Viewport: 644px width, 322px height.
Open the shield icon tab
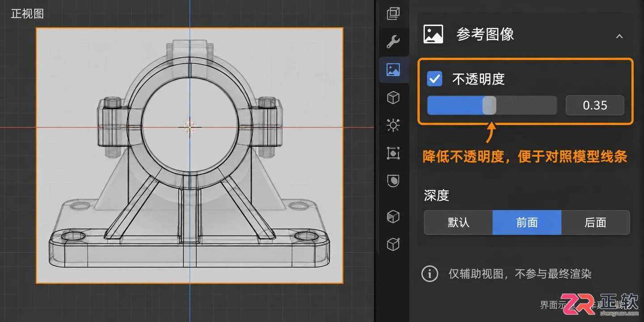[x=393, y=181]
